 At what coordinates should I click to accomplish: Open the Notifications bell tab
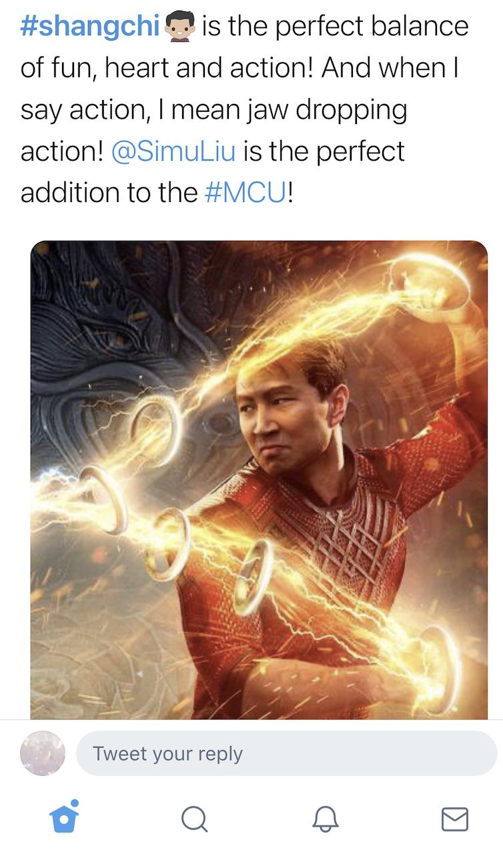coord(326,819)
